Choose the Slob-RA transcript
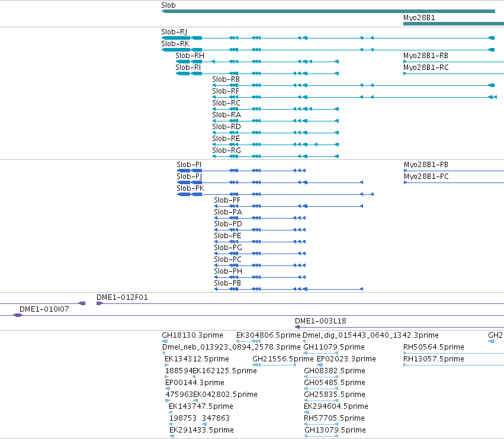 (227, 115)
